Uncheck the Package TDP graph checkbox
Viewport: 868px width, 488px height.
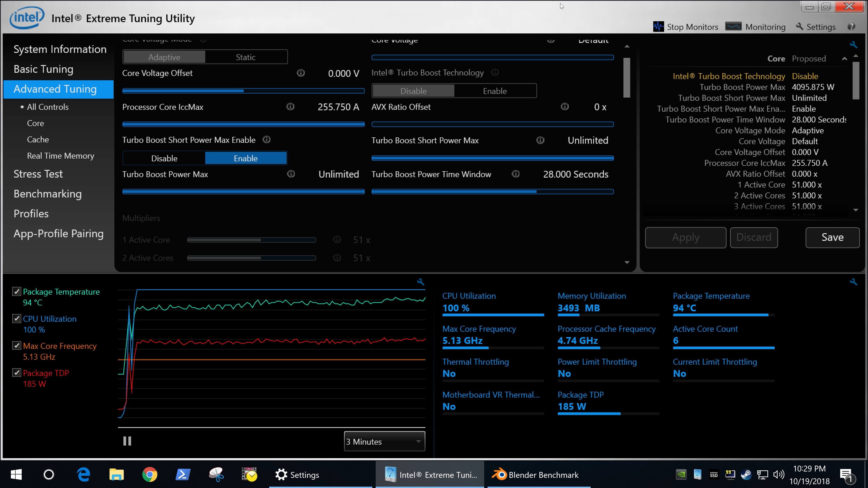pos(17,373)
